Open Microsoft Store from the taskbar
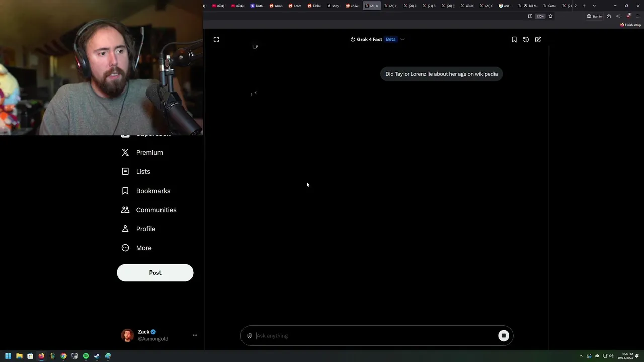 coord(30,356)
